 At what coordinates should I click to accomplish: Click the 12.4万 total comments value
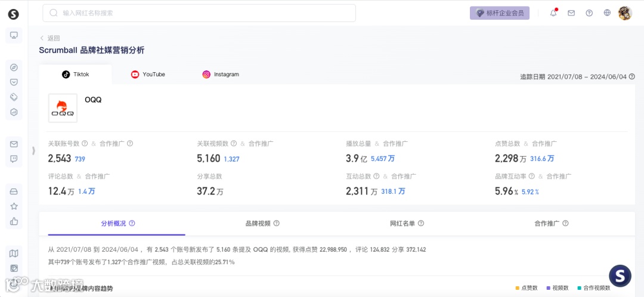tap(61, 191)
